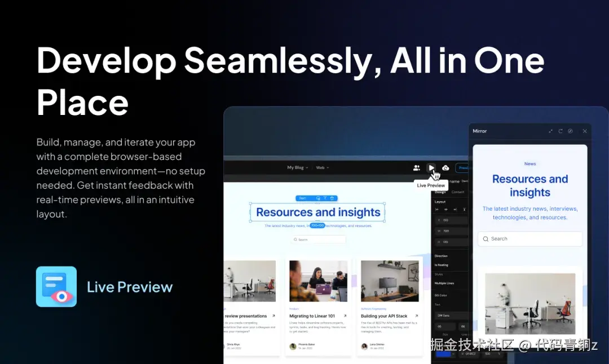Screen dimensions: 609x364
Task: Select align-top icon under Layout
Action: [464, 210]
